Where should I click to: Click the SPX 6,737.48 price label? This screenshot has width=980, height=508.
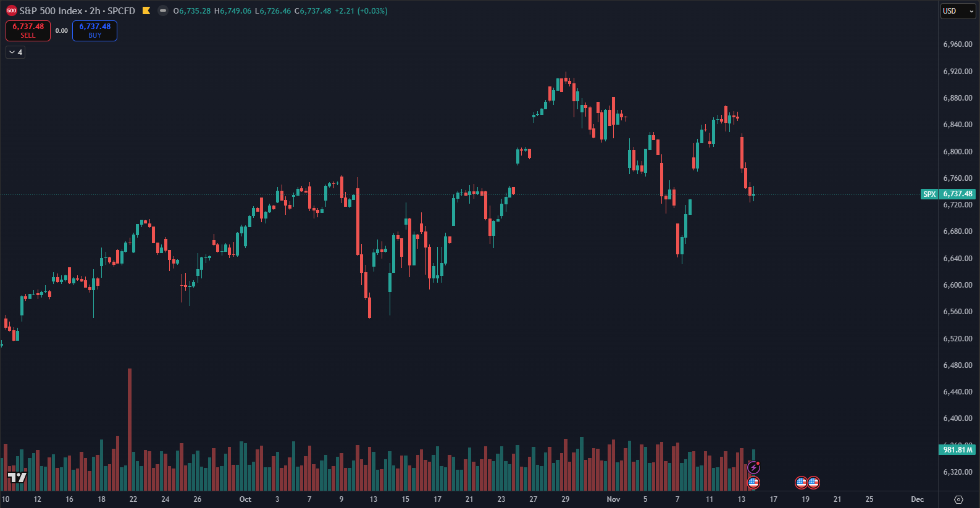[948, 194]
